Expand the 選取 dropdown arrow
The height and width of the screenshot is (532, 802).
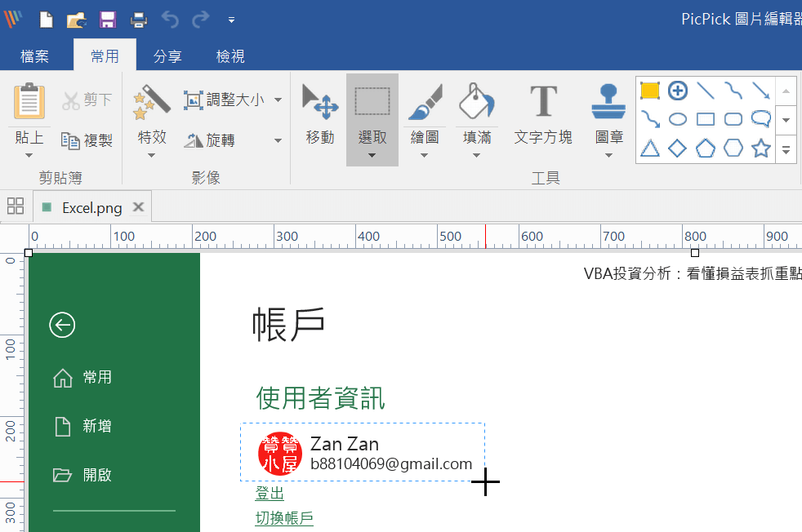[x=372, y=155]
